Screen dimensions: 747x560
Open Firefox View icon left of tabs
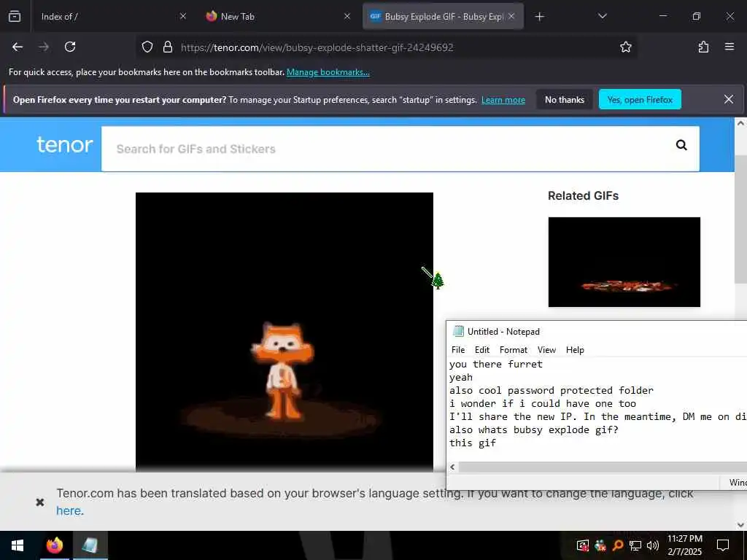pos(15,16)
